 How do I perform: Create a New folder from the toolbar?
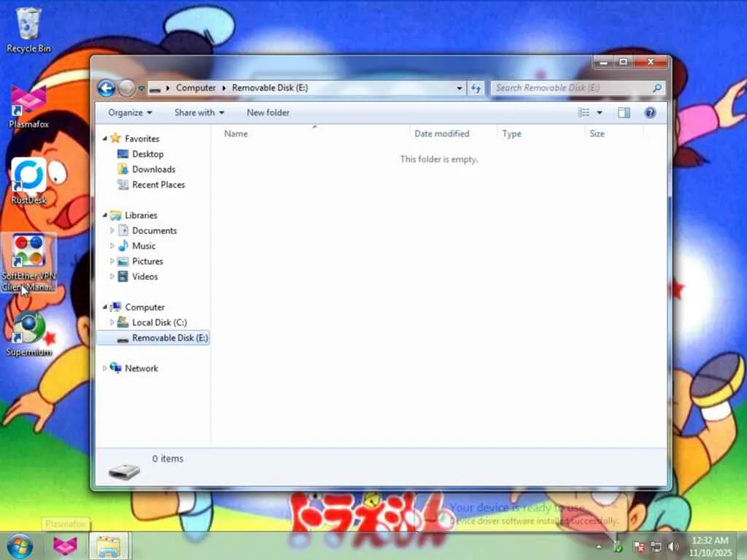268,113
